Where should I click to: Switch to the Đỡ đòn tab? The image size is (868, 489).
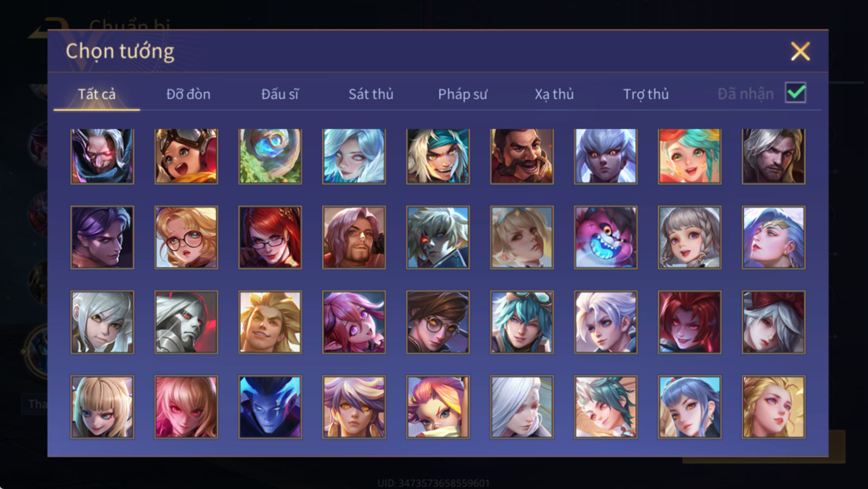188,94
